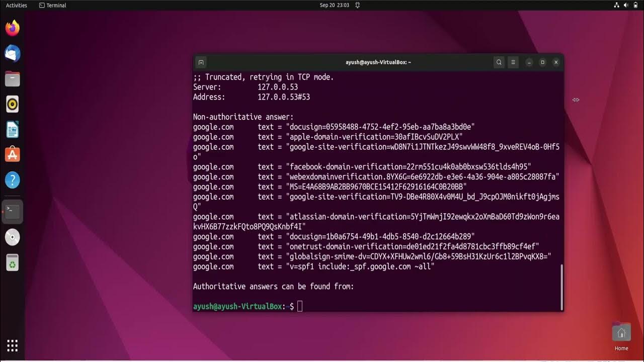Image resolution: width=644 pixels, height=362 pixels.
Task: Open Ubuntu Software store icon
Action: [13, 154]
